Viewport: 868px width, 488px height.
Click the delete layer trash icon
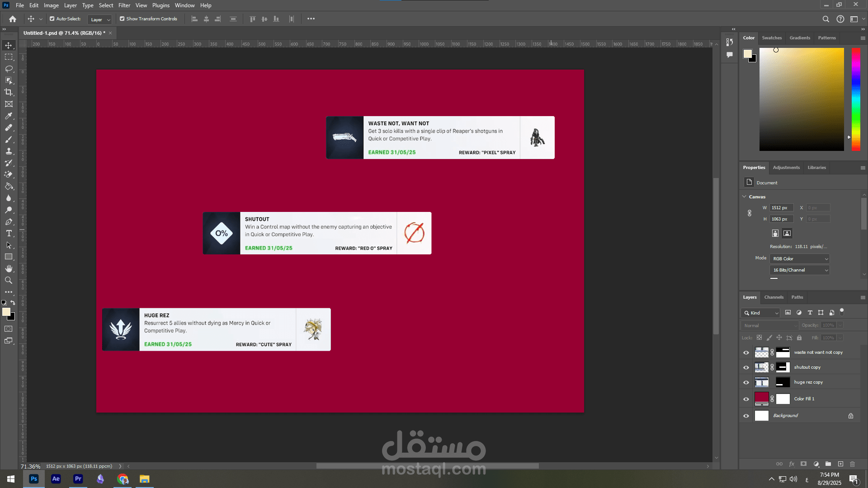852,464
